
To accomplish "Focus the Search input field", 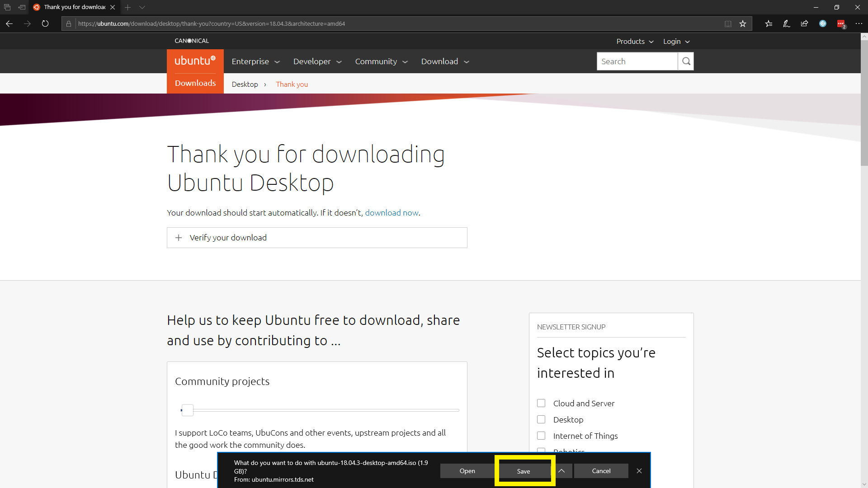I will pos(637,61).
